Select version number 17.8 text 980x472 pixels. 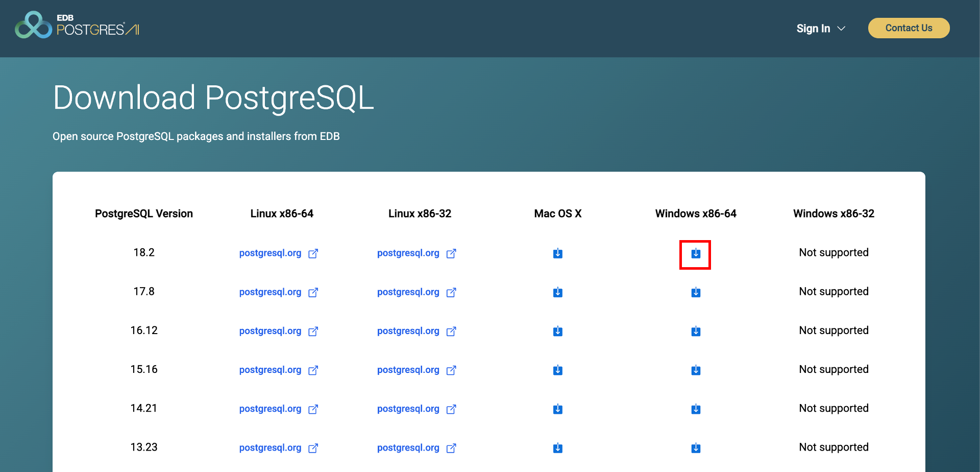tap(144, 291)
